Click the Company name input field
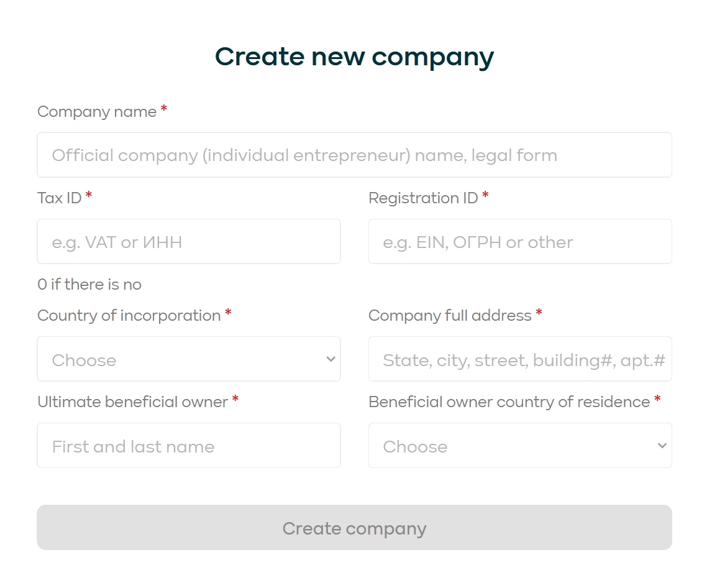This screenshot has width=707, height=588. (354, 155)
